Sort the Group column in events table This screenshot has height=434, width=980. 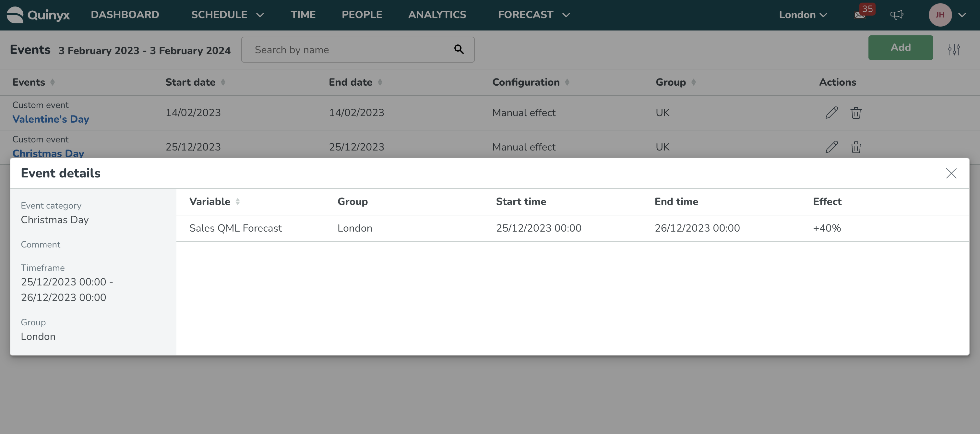[694, 82]
